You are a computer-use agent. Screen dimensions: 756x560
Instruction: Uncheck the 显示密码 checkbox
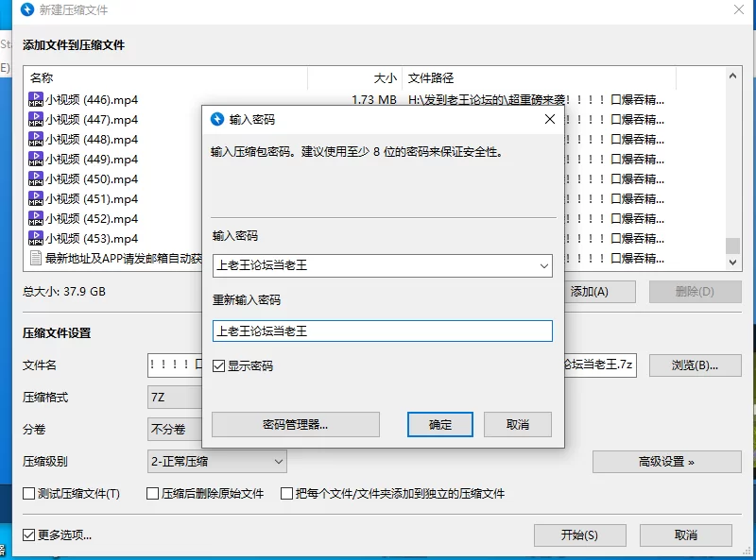[219, 365]
